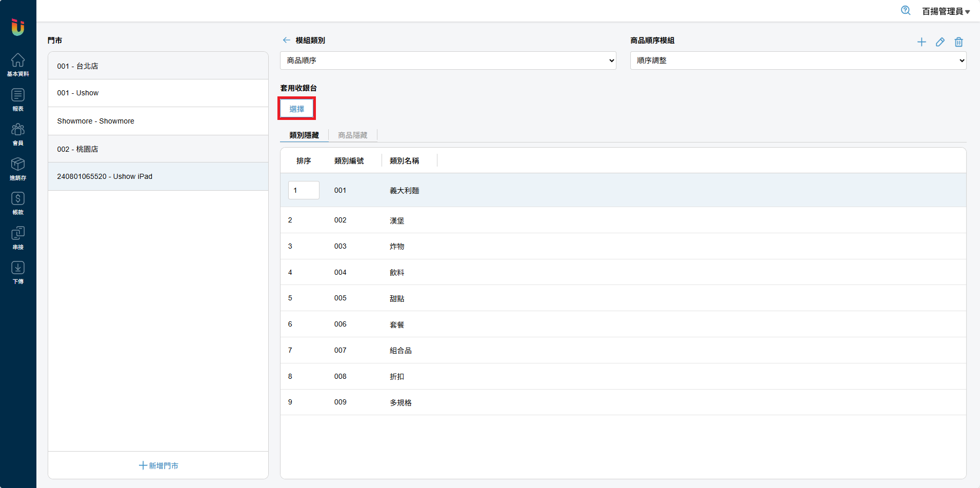Open the 基本資料 home sidebar icon
This screenshot has width=980, height=488.
coord(18,65)
